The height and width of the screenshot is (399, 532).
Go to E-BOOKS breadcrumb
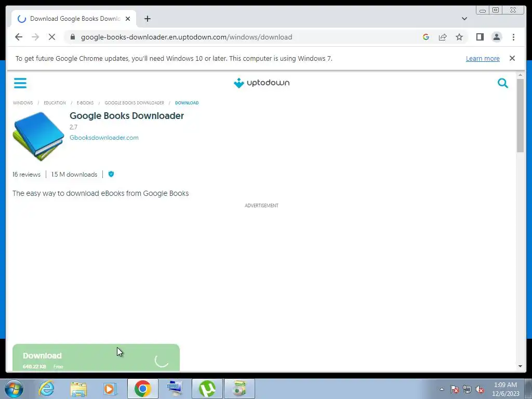pyautogui.click(x=85, y=103)
